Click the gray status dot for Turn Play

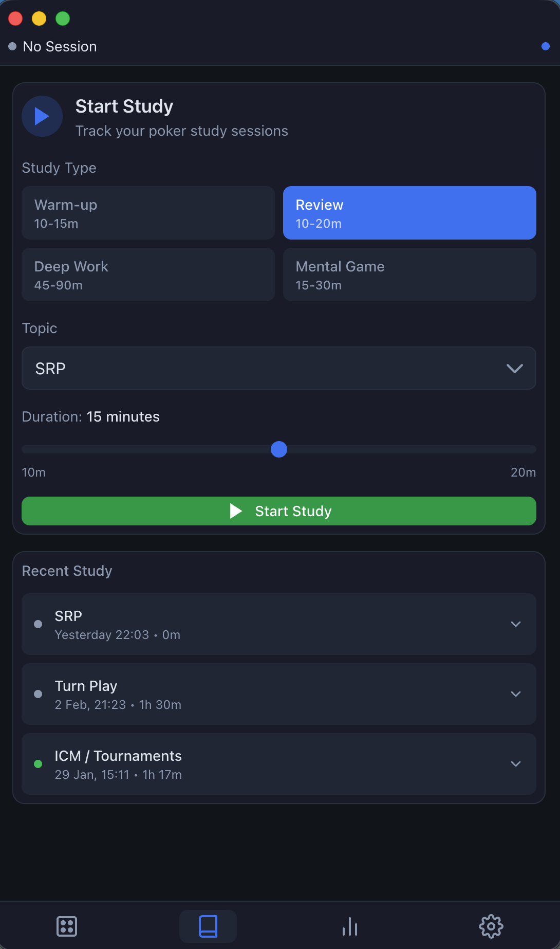[x=38, y=694]
